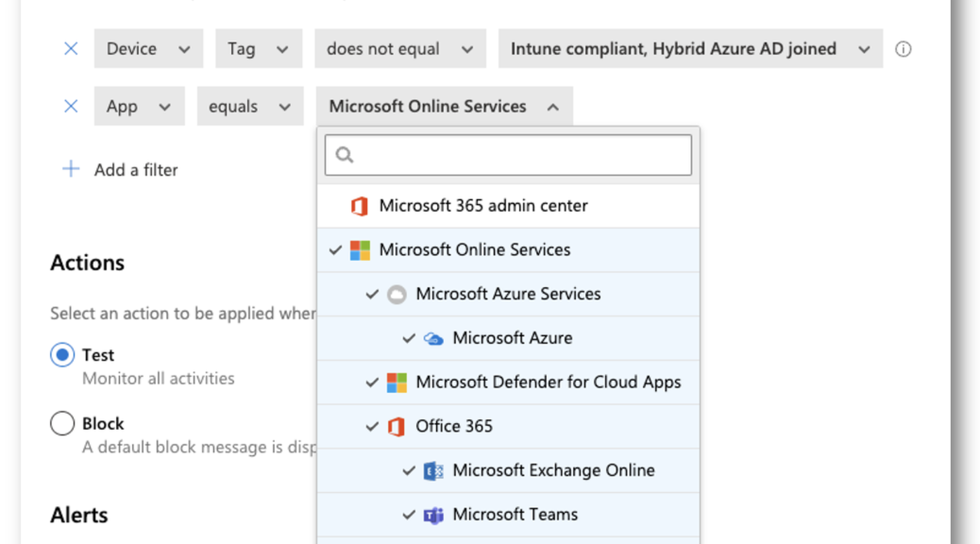Click the Alerts section heading
980x544 pixels.
point(79,516)
